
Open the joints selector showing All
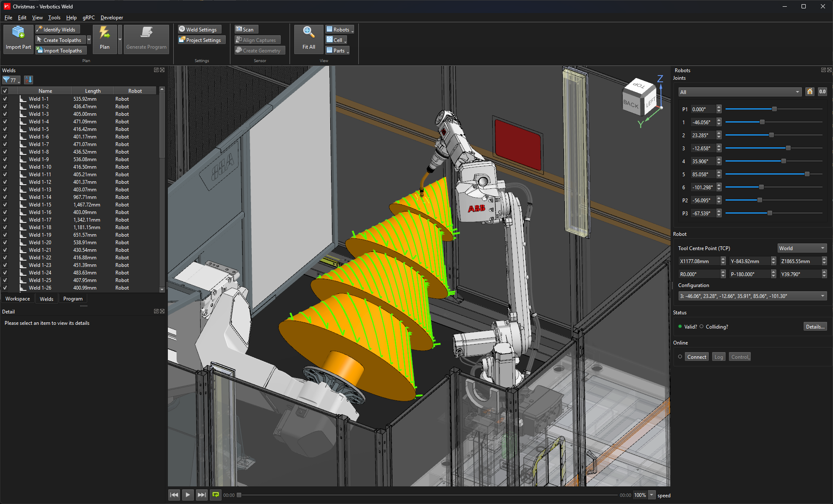click(x=739, y=92)
